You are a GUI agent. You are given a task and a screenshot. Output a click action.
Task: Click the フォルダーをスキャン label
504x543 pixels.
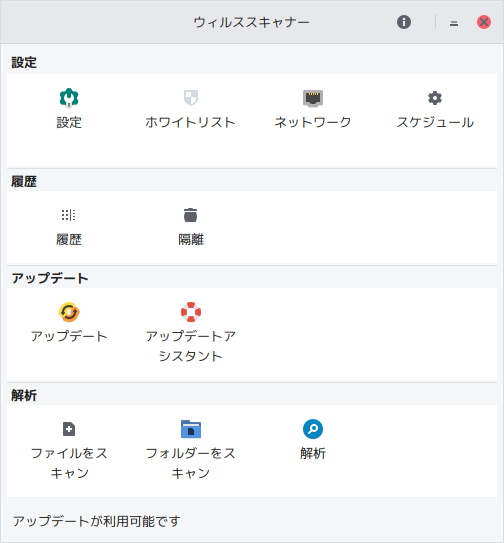click(x=191, y=463)
